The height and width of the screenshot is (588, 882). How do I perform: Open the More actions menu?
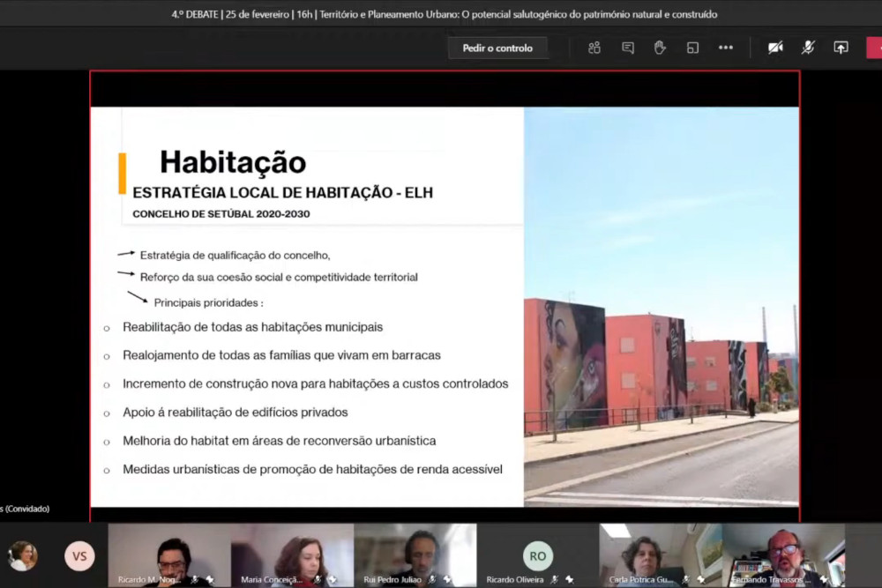726,48
